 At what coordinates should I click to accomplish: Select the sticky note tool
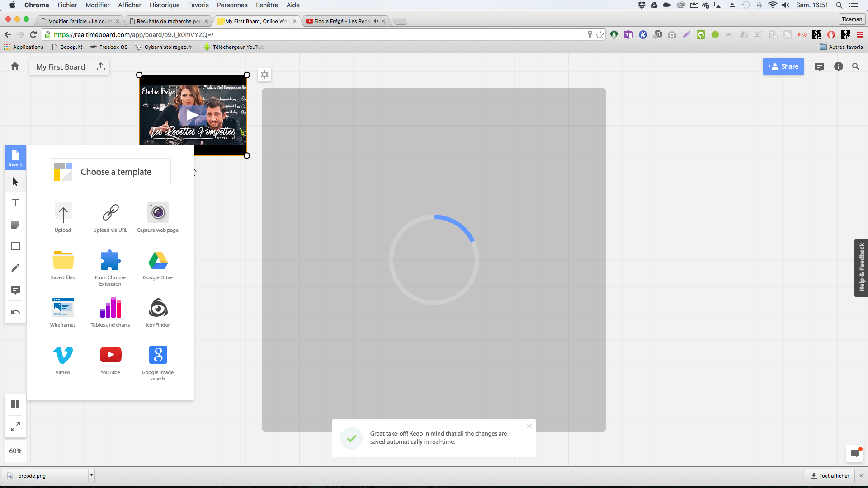(x=15, y=225)
